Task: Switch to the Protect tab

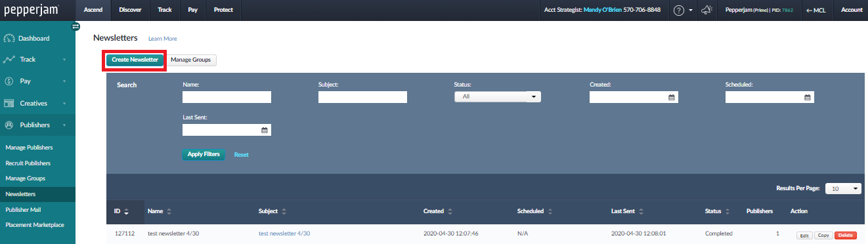Action: click(x=223, y=10)
